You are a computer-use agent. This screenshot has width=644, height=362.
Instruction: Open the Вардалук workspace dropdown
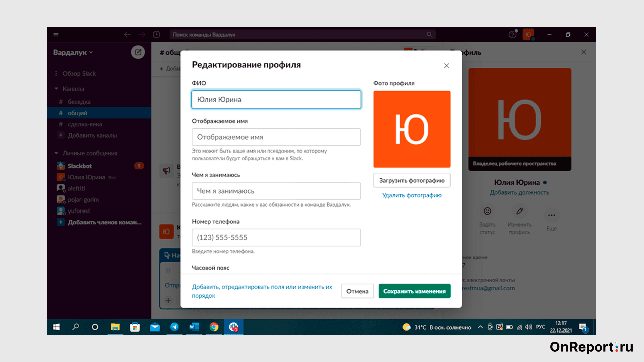73,52
